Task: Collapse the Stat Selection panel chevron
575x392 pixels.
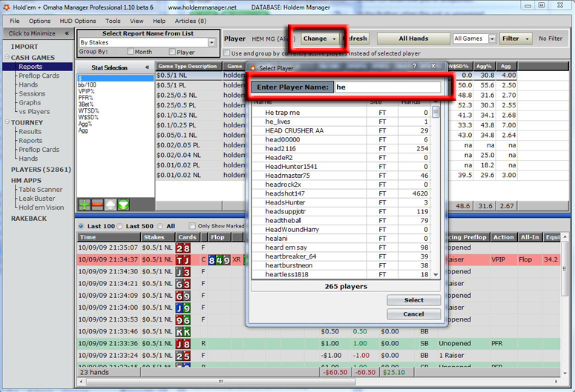Action: pos(147,67)
